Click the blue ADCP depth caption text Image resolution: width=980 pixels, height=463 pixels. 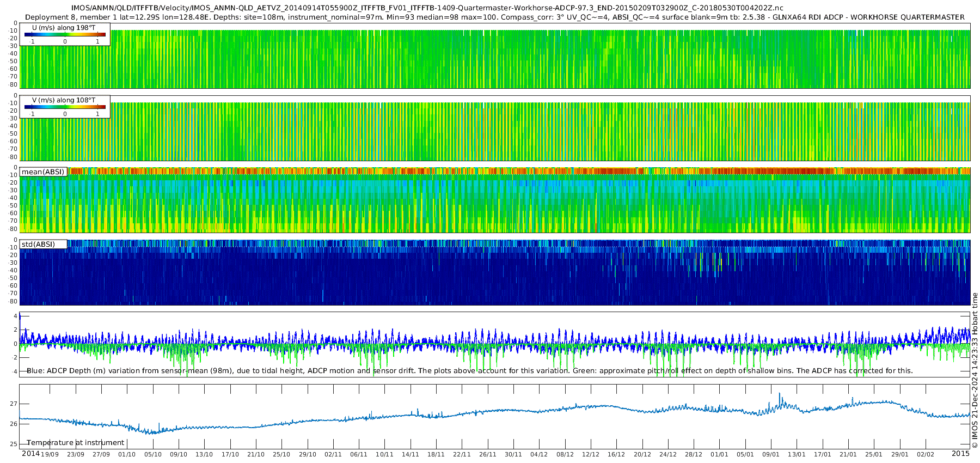point(469,371)
